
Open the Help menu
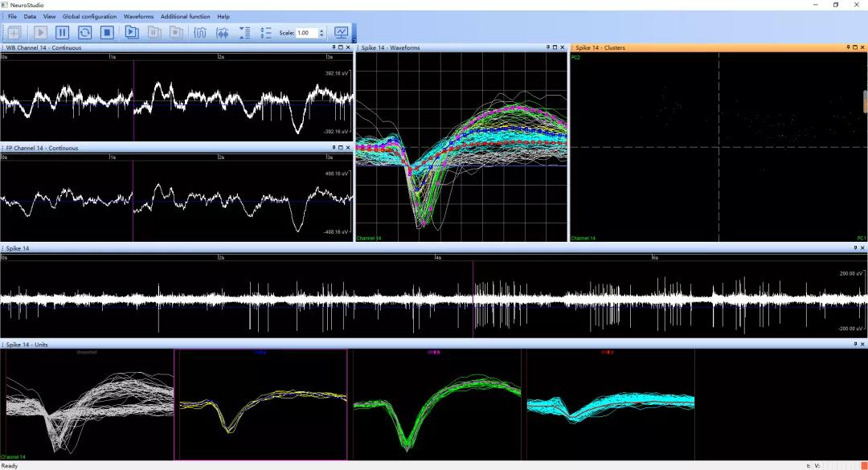[223, 17]
